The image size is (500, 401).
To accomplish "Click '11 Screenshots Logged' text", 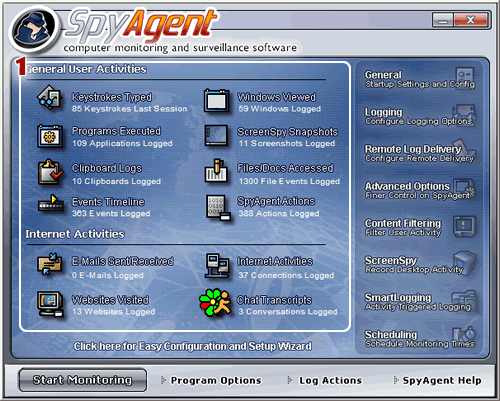I will pos(287,143).
